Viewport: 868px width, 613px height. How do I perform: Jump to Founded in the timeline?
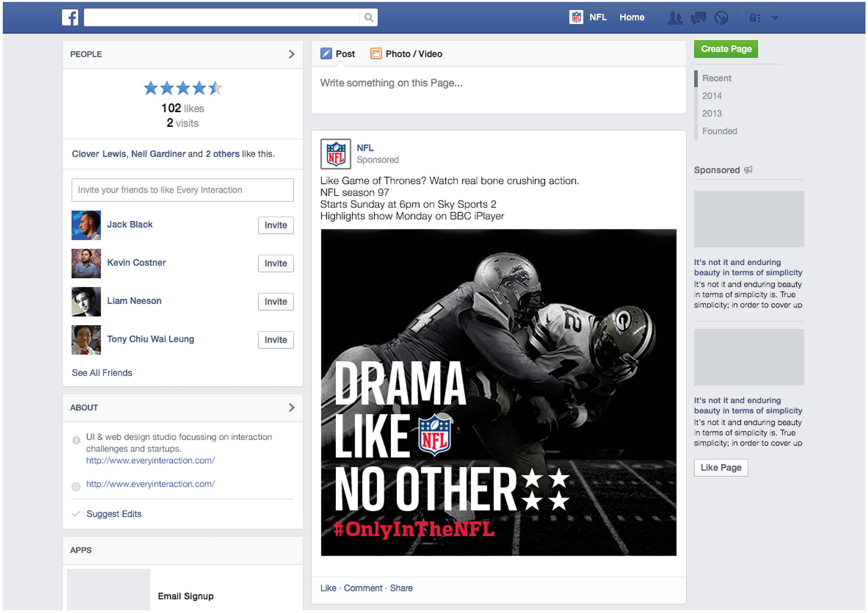(719, 131)
